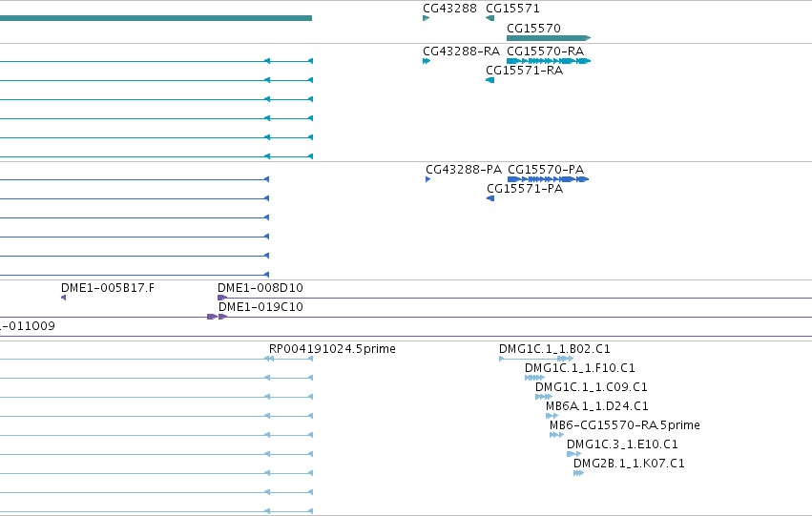Screen dimensions: 812x516
Task: Click the DME1-019C10 feature label
Action: point(260,307)
